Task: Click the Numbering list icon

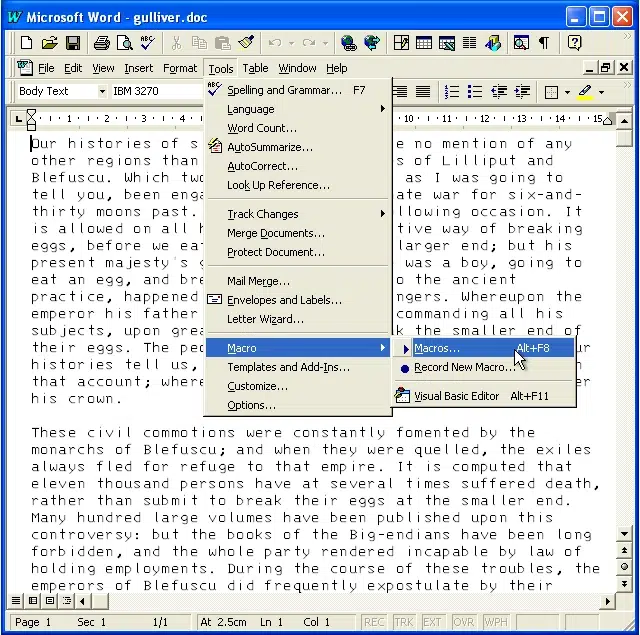Action: pyautogui.click(x=451, y=91)
